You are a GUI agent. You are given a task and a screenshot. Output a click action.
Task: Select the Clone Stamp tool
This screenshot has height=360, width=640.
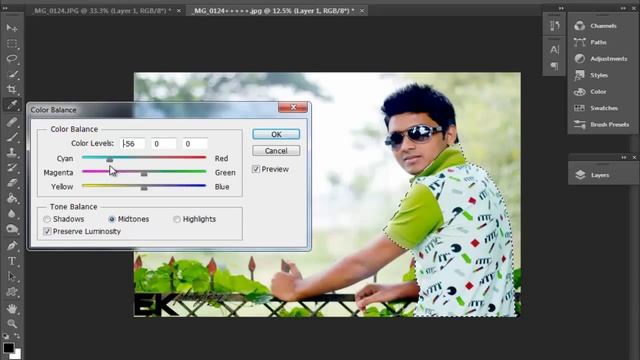point(12,152)
